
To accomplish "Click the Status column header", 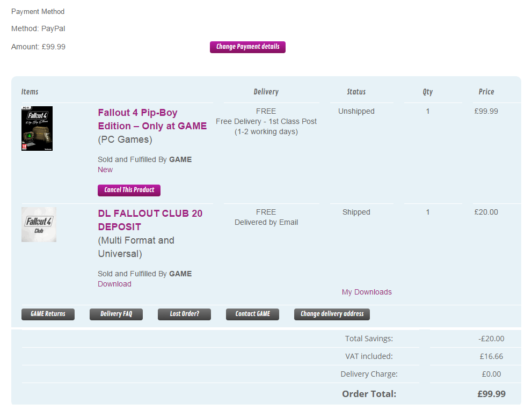I will pos(356,92).
